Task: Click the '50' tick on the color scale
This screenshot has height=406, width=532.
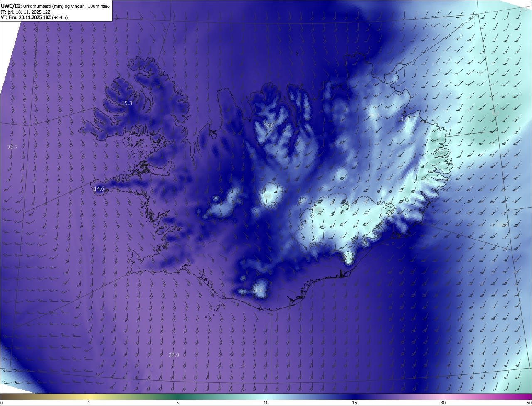Action: [x=529, y=403]
